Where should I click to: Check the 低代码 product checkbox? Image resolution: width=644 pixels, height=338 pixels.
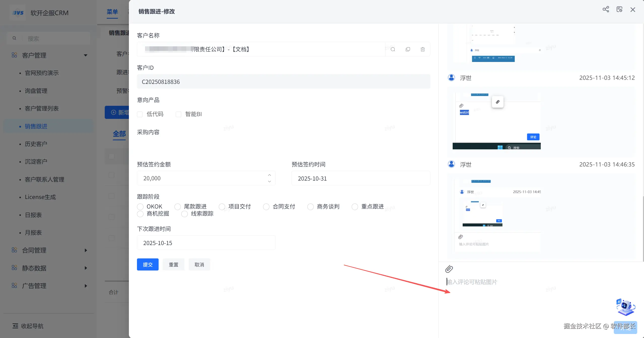(x=140, y=114)
